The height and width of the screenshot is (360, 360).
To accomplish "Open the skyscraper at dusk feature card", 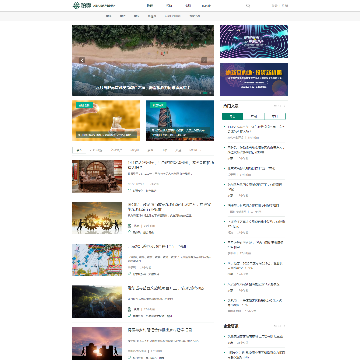I will [180, 120].
